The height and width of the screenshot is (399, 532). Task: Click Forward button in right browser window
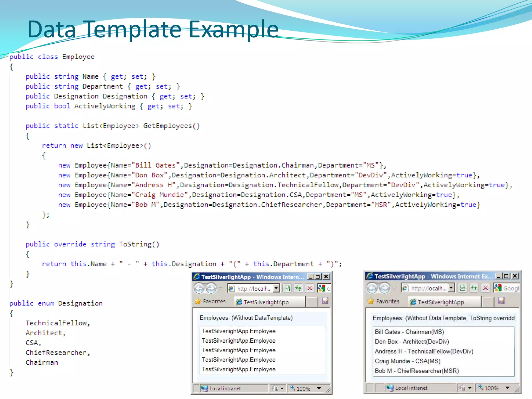pos(384,288)
